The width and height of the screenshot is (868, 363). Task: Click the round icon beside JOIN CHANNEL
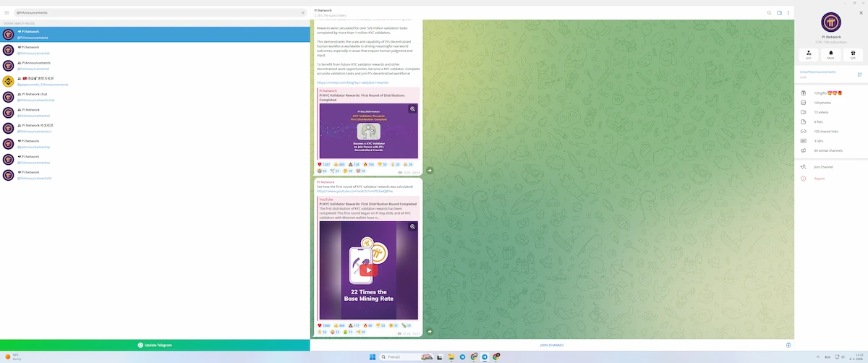[x=788, y=345]
